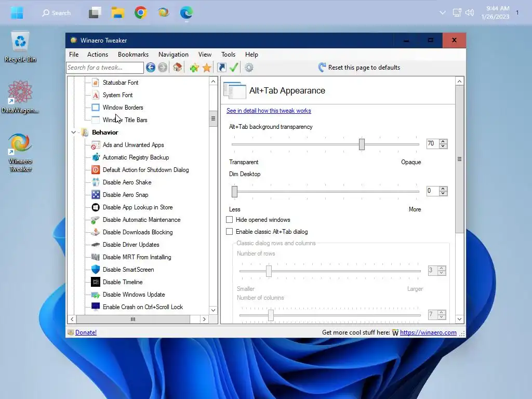The image size is (532, 399).
Task: Click the Disable Timeline icon
Action: tap(96, 282)
